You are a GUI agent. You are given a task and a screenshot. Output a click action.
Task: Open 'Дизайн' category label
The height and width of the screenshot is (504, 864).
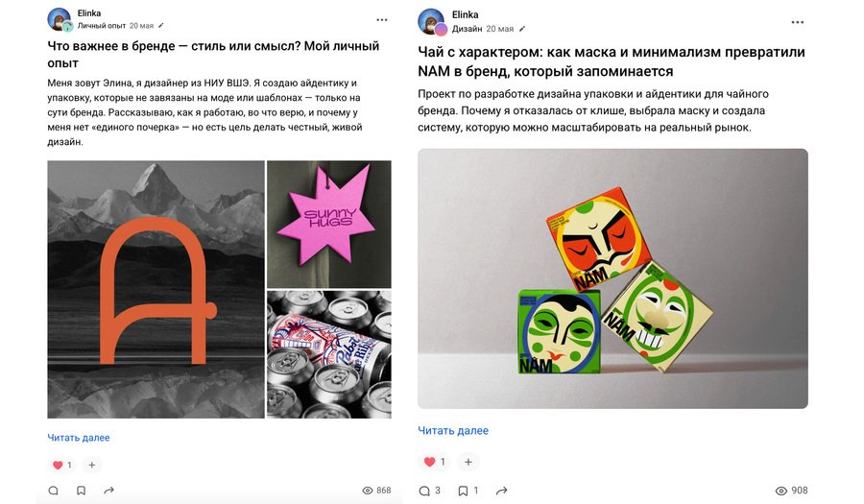(x=468, y=29)
